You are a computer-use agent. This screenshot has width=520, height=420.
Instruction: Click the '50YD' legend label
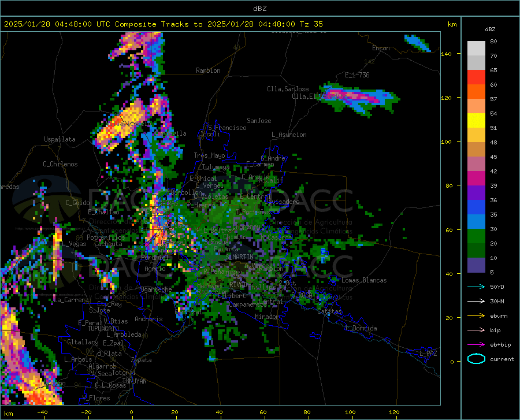497,287
